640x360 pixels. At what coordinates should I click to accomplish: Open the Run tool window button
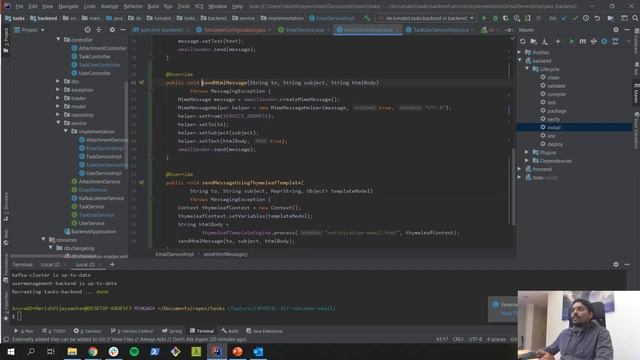(24, 331)
